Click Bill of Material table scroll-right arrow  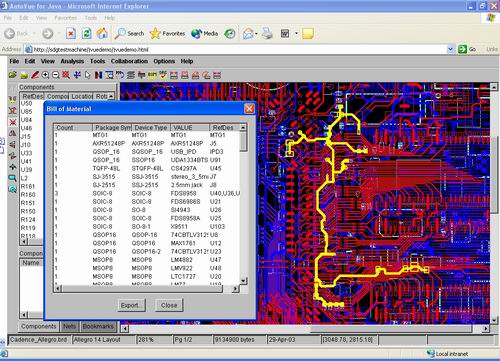tap(235, 289)
